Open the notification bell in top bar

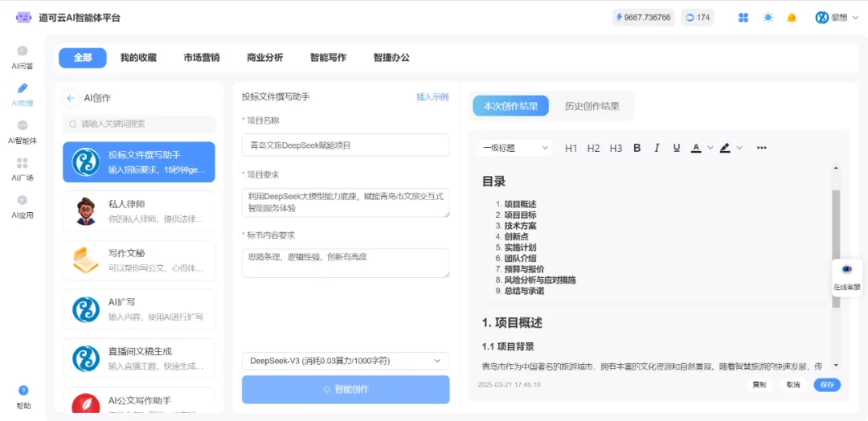[792, 18]
